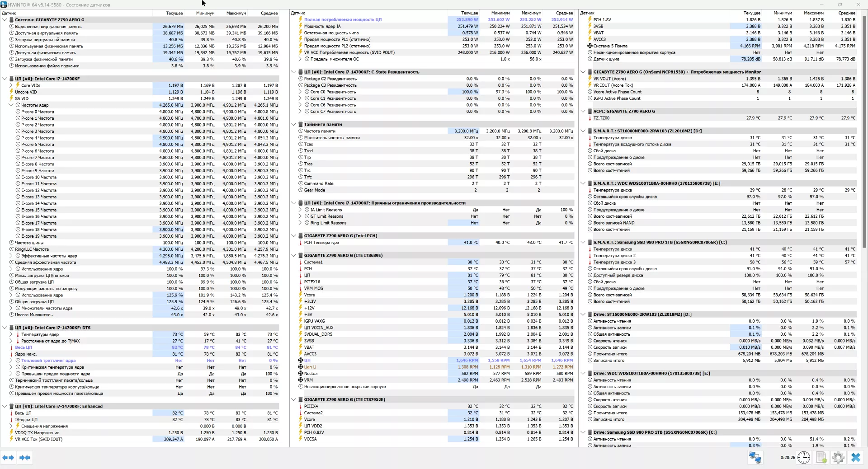The height and width of the screenshot is (469, 868).
Task: Expand Ring Limit Reasons
Action: point(300,223)
